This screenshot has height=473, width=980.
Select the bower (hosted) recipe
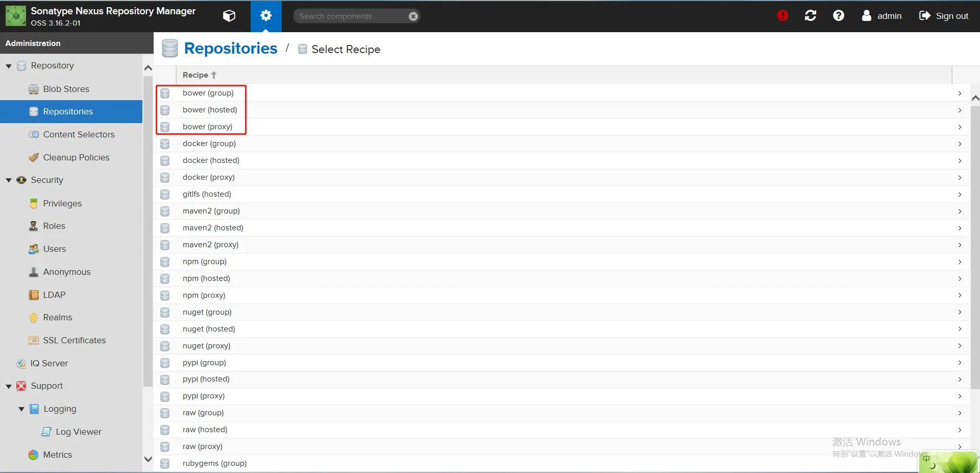[x=562, y=110]
